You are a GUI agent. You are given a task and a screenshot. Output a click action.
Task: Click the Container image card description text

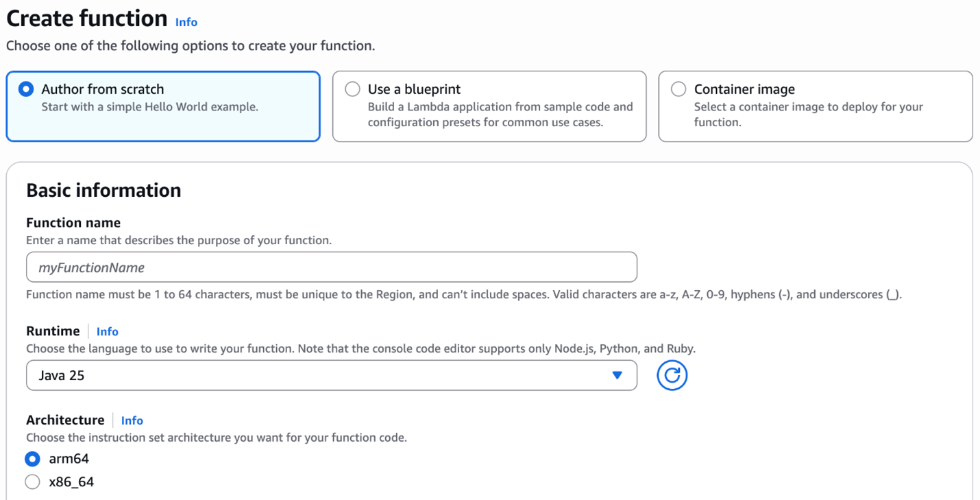[808, 115]
